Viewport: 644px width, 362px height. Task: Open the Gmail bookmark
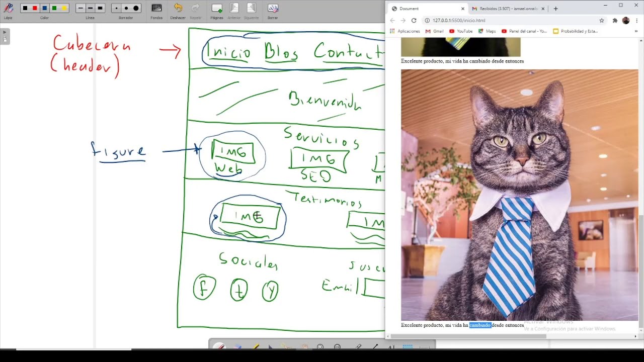tap(435, 31)
